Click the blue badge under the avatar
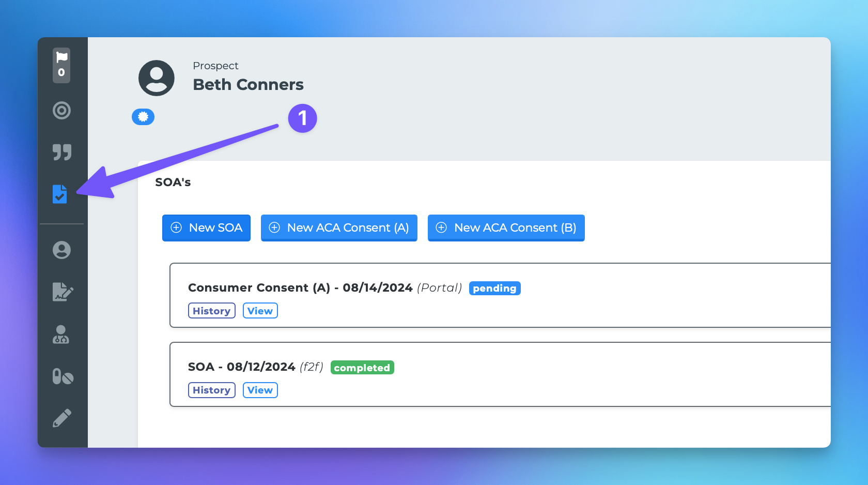This screenshot has height=485, width=868. (x=143, y=117)
